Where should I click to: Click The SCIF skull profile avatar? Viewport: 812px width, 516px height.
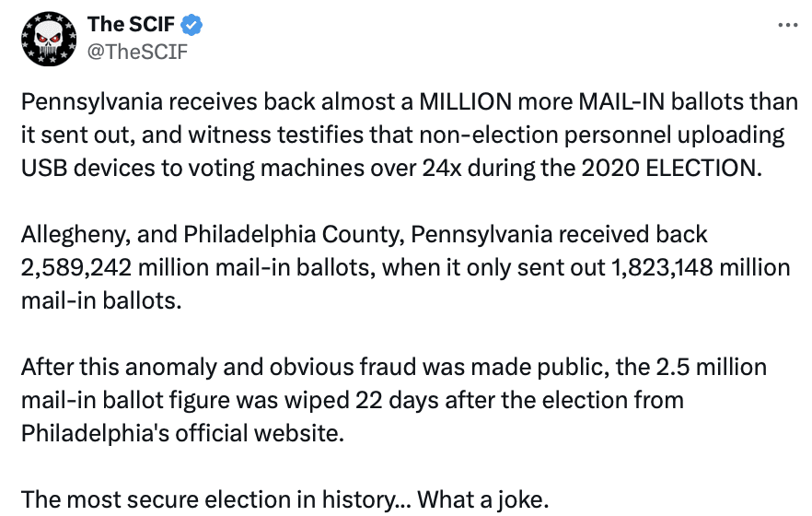48,38
